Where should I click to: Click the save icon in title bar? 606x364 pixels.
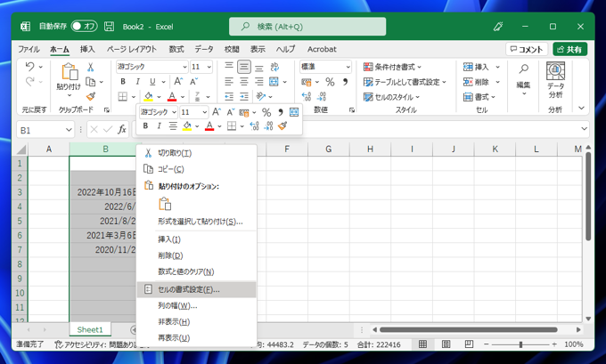110,27
